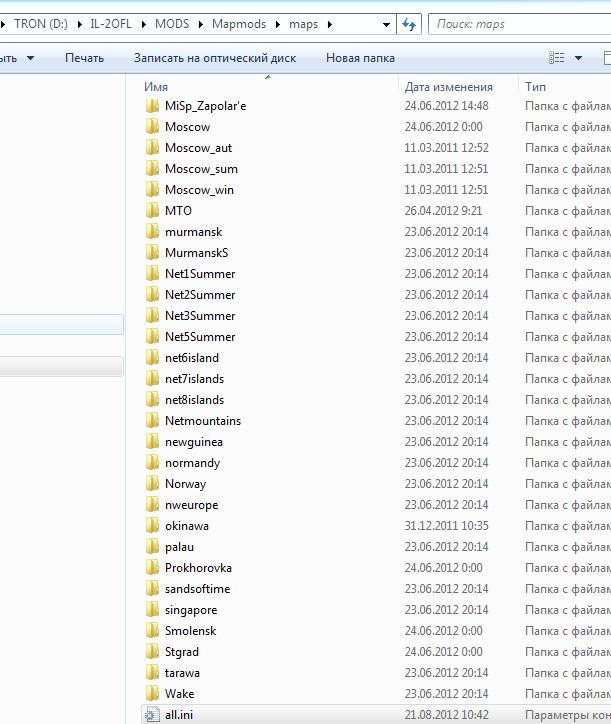This screenshot has height=724, width=611.
Task: Click the Moscow folder icon
Action: (152, 127)
